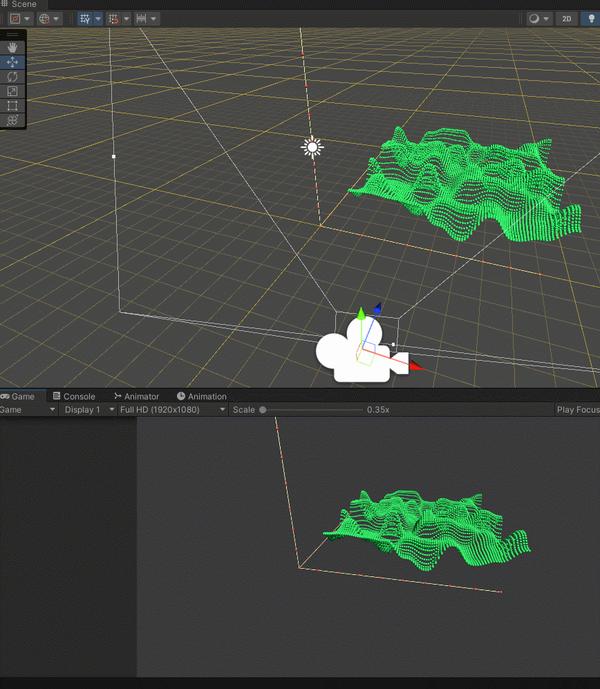Select the Rect tool
This screenshot has width=600, height=689.
(x=12, y=106)
